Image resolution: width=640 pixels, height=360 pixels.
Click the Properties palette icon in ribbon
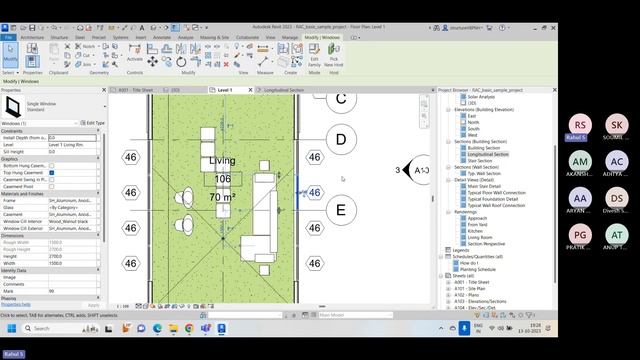[32, 61]
